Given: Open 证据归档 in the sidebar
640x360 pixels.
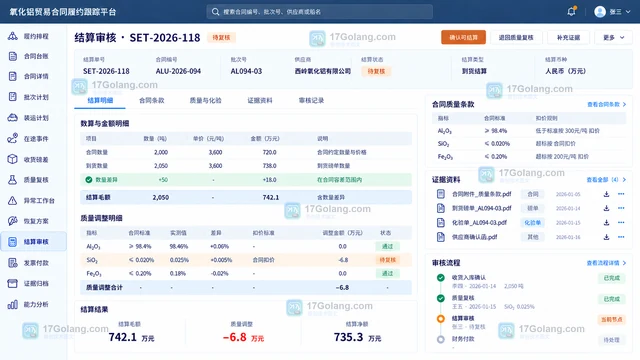Looking at the screenshot, I should coord(33,283).
